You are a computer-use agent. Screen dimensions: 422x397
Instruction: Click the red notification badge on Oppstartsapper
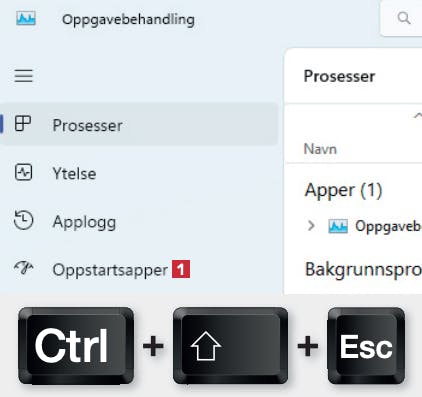pyautogui.click(x=181, y=269)
